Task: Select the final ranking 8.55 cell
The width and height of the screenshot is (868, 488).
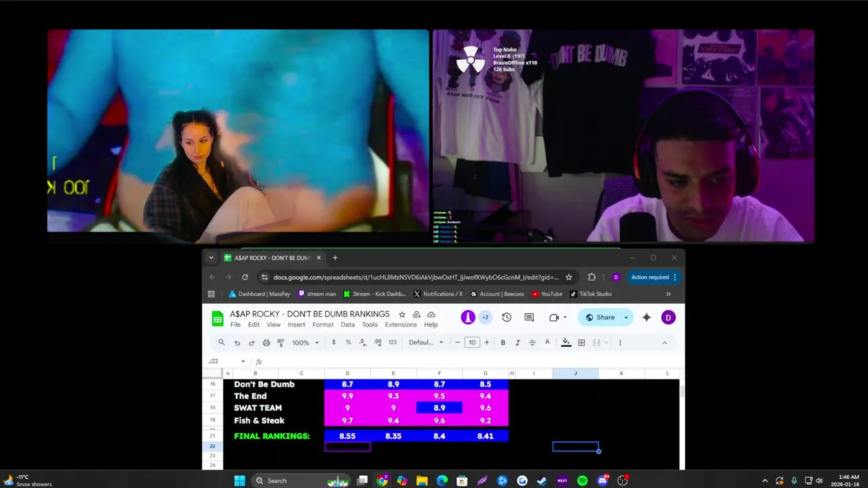Action: tap(347, 436)
